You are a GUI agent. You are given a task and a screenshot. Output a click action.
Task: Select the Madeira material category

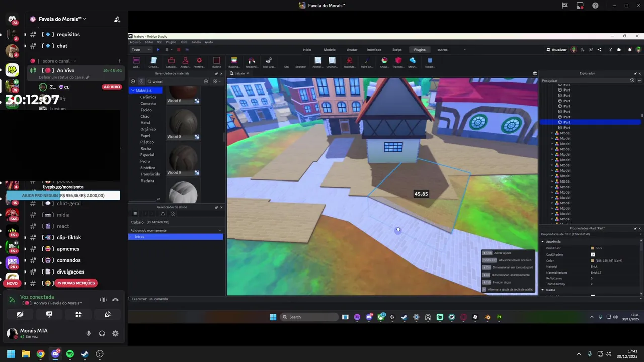pos(147,180)
